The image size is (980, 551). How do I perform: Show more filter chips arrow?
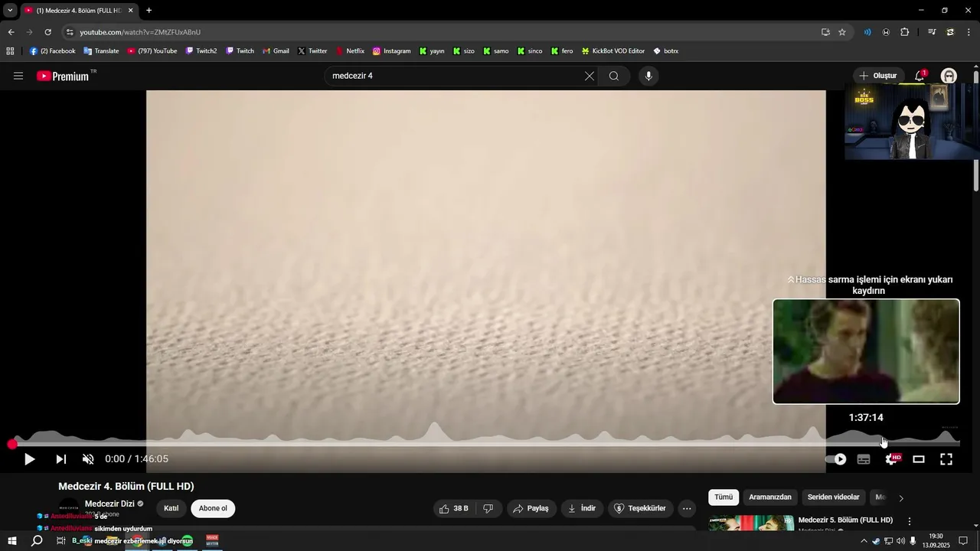tap(901, 498)
